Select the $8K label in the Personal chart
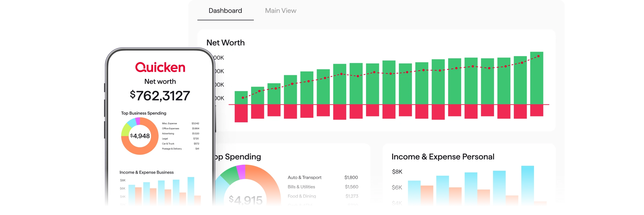The width and height of the screenshot is (644, 215). (x=397, y=172)
